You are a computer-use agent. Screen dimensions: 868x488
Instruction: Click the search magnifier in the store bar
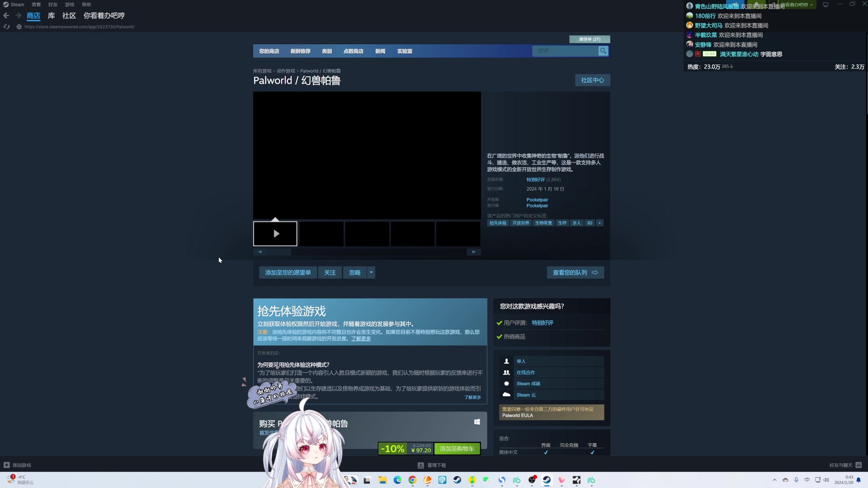[604, 51]
